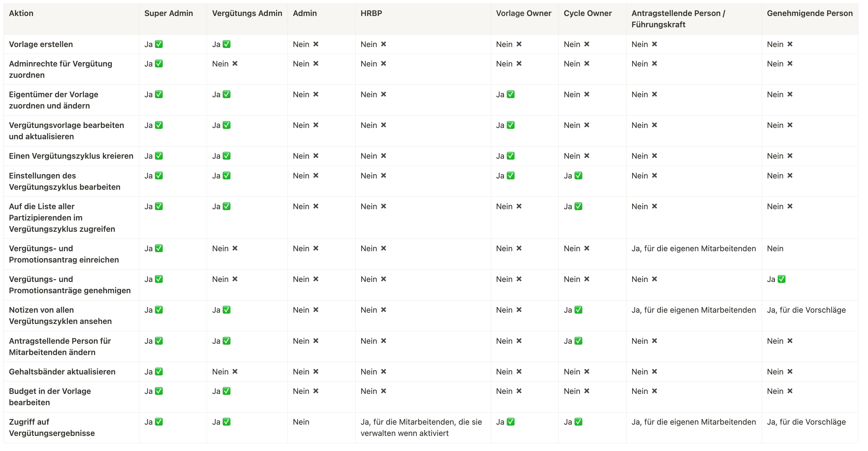Image resolution: width=868 pixels, height=451 pixels.
Task: Click the X mark for Cycle Owner 'Budget in der Vorlage bearbeiten'
Action: [587, 391]
